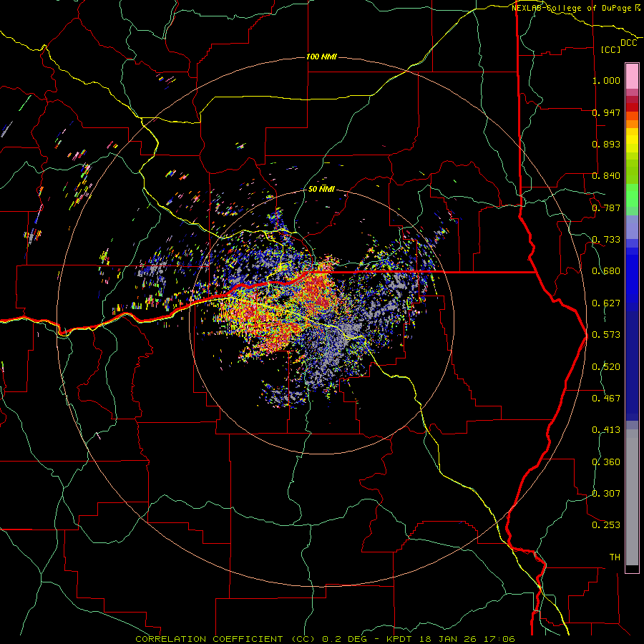
Task: Click the bright green color bar segment
Action: pyautogui.click(x=632, y=195)
